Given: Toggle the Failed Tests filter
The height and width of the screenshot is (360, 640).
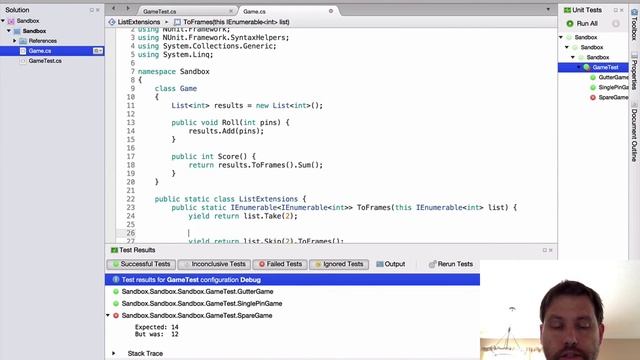Looking at the screenshot, I should click(x=280, y=264).
